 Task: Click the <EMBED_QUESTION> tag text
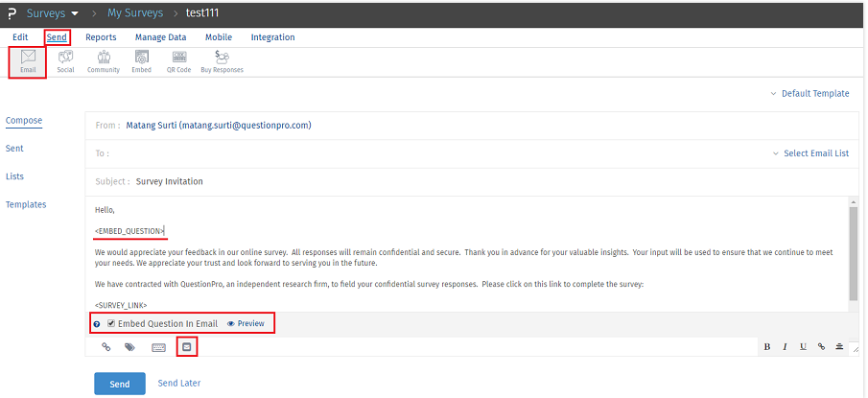(129, 231)
